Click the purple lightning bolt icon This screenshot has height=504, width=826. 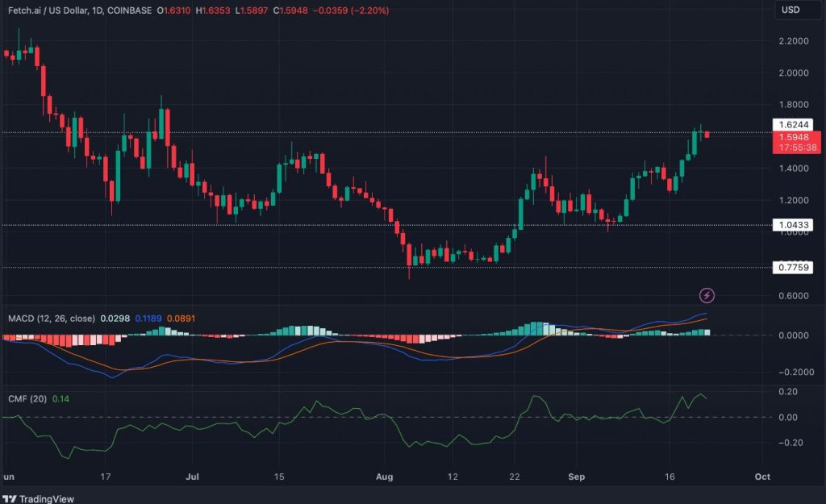[707, 295]
